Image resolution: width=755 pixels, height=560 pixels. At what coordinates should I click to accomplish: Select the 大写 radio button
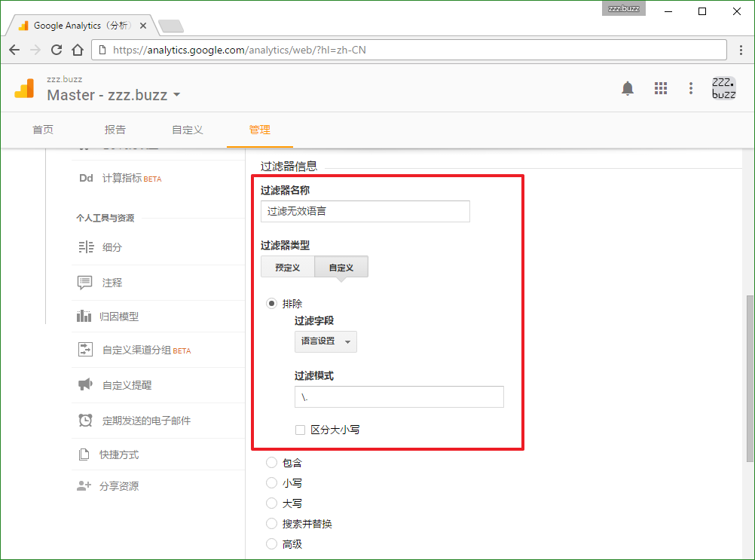click(271, 503)
